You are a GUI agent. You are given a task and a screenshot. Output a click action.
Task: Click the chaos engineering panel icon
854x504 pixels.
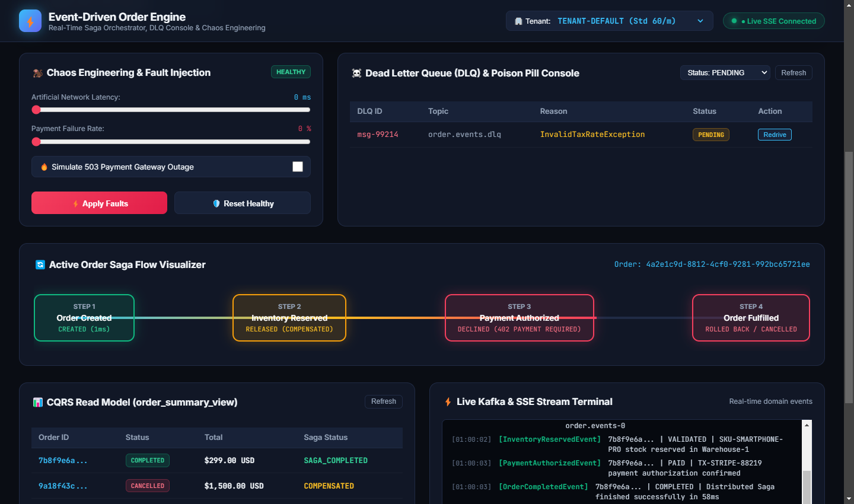[x=38, y=73]
